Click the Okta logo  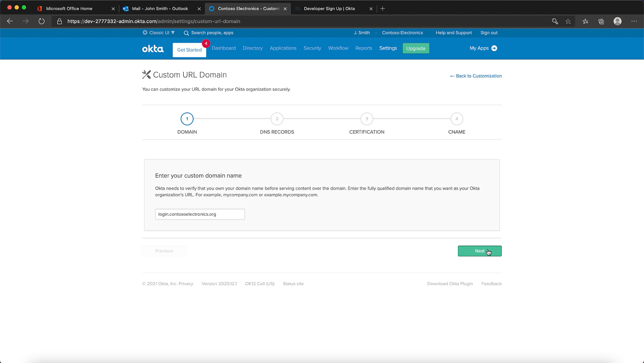[x=153, y=48]
